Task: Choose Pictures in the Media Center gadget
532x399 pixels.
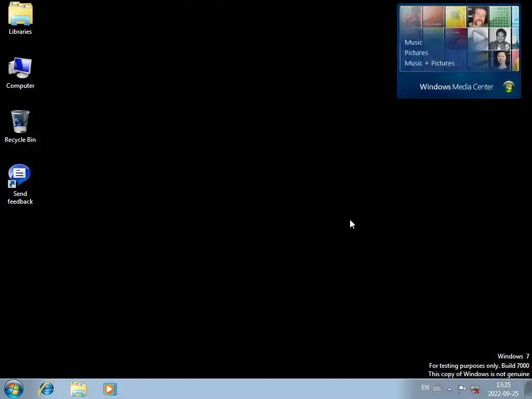Action: coord(416,53)
